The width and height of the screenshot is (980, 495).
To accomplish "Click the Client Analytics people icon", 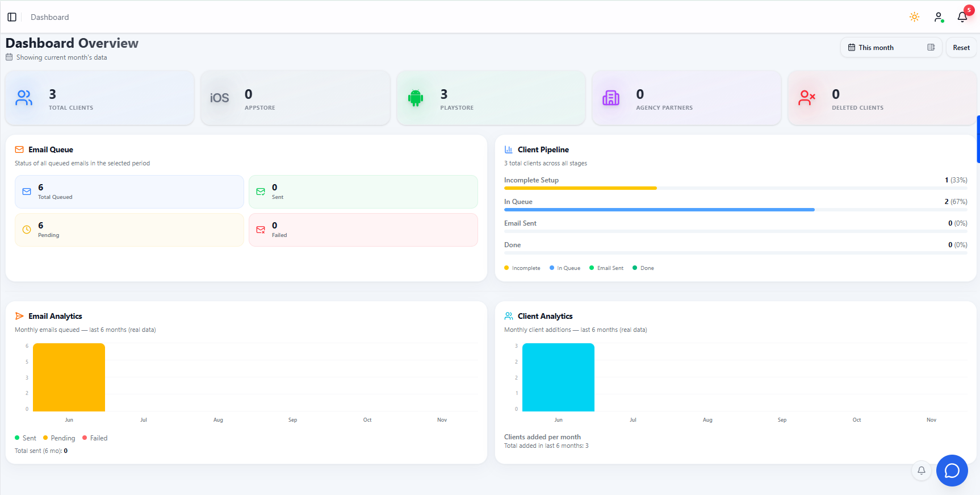I will click(509, 316).
